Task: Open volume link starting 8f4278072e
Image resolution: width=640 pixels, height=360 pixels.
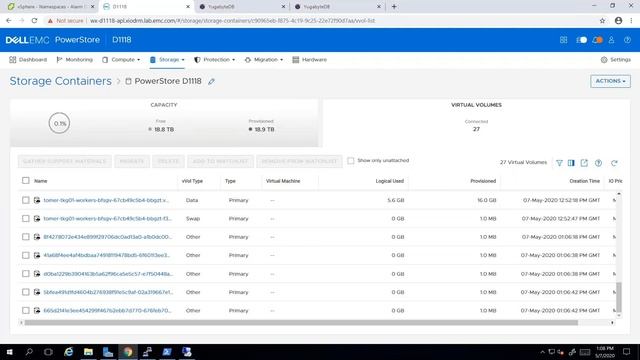Action: pos(108,237)
